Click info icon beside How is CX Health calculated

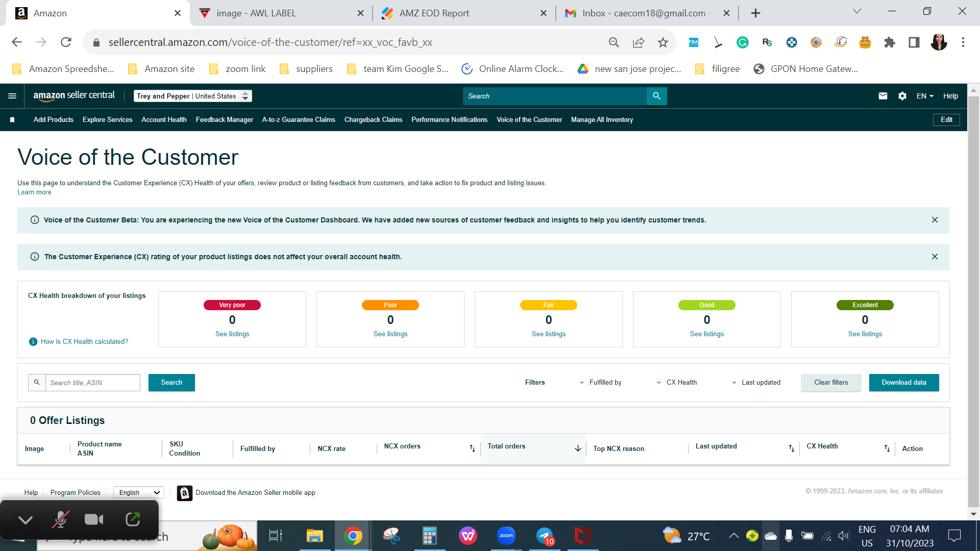click(33, 342)
